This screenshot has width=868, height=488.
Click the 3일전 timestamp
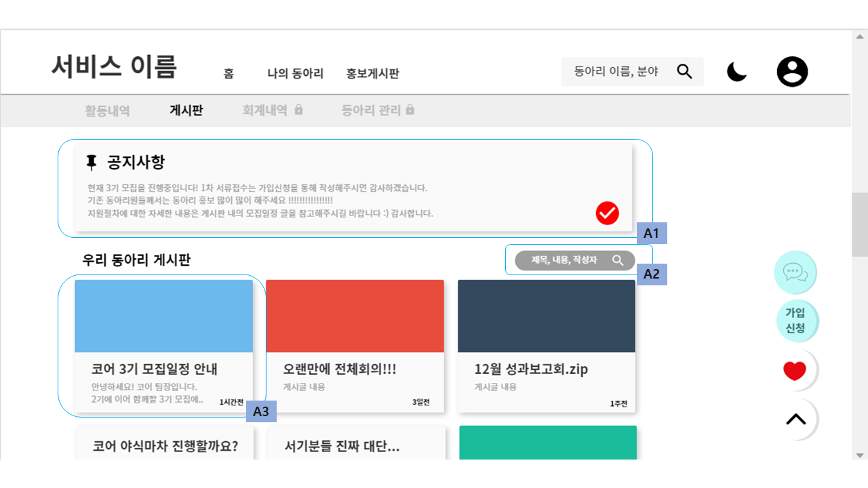[x=421, y=402]
